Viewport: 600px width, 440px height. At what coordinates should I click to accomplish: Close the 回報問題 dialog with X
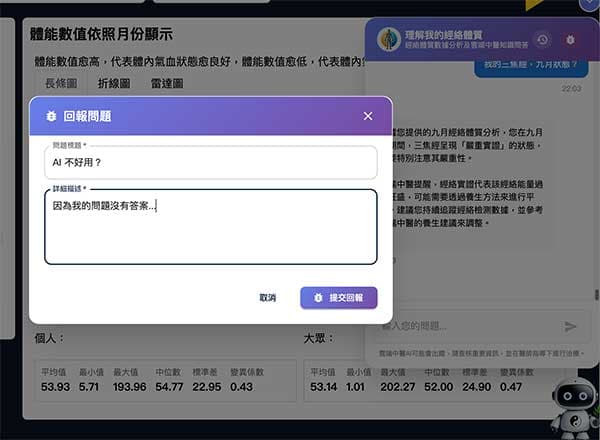click(x=368, y=116)
